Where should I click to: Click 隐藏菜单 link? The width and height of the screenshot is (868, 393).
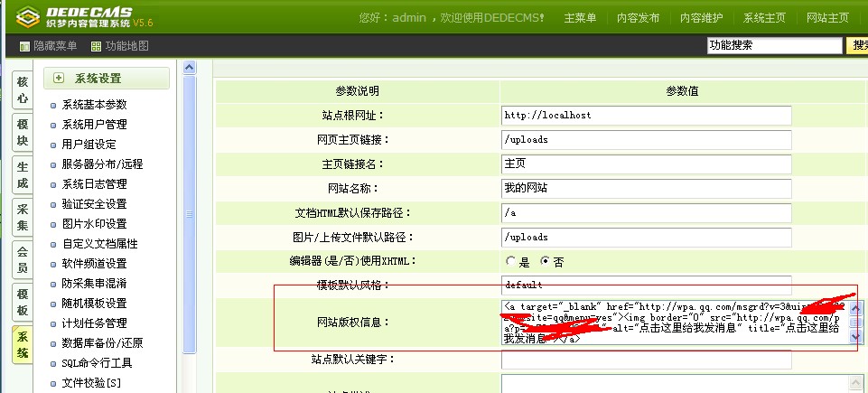click(x=55, y=46)
